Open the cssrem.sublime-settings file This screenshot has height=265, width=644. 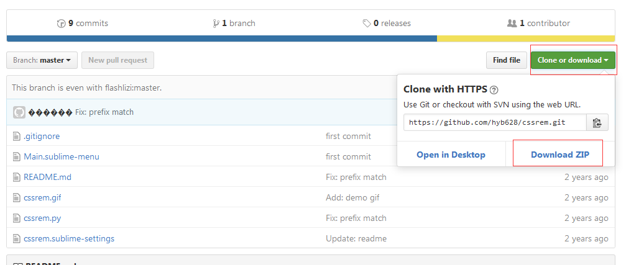tap(69, 239)
